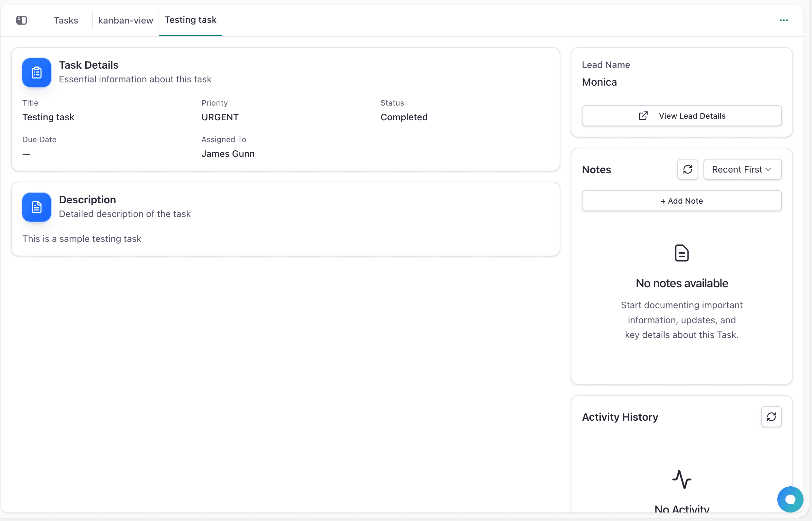The image size is (812, 521).
Task: Click the empty notes document icon
Action: [681, 253]
